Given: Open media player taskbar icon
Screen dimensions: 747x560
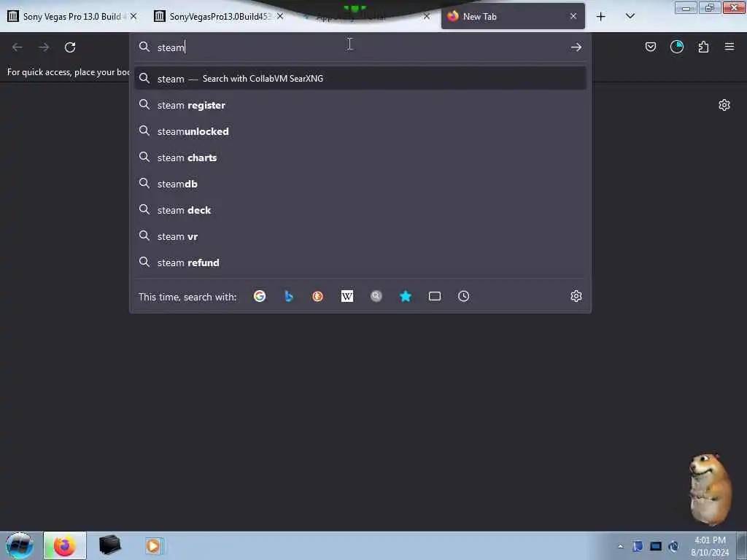Looking at the screenshot, I should [x=154, y=545].
